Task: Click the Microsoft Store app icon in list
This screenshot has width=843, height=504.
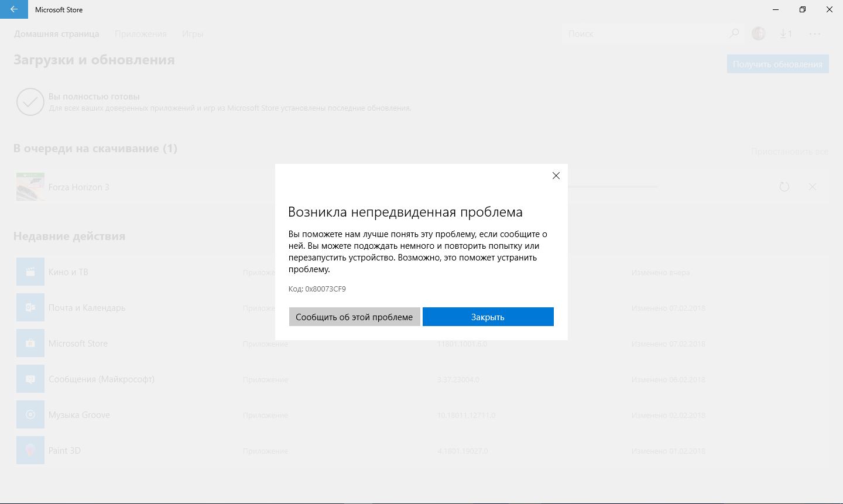Action: (30, 343)
